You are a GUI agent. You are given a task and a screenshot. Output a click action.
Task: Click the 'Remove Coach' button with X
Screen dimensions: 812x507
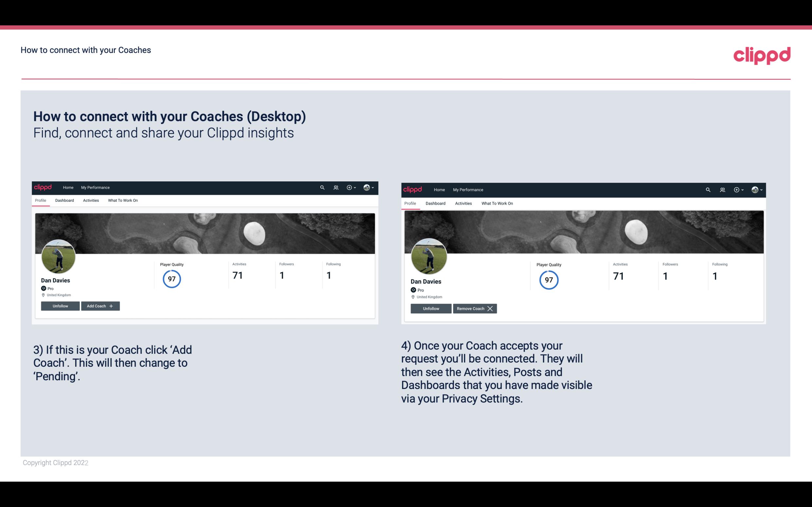(475, 308)
